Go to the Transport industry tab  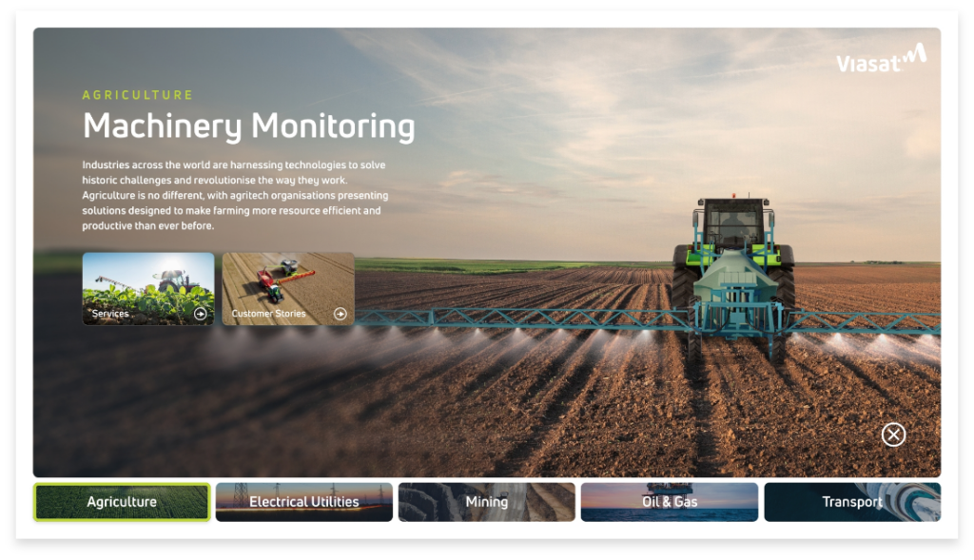852,501
